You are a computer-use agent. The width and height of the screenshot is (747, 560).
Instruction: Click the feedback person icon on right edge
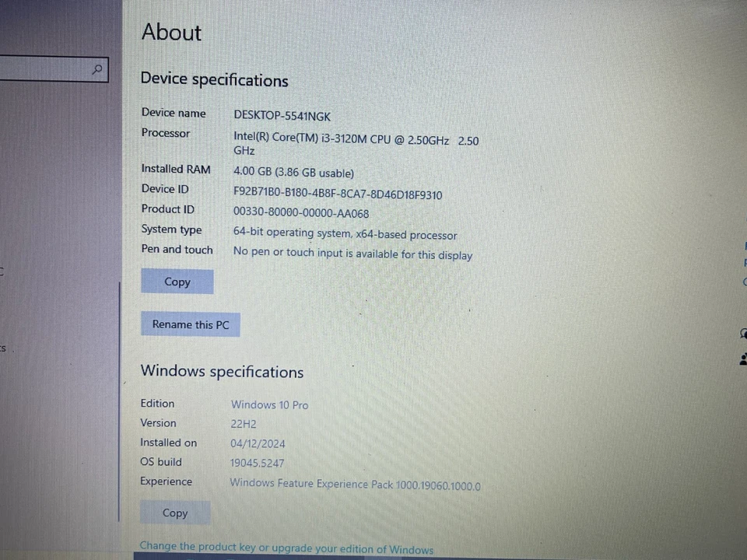[742, 359]
